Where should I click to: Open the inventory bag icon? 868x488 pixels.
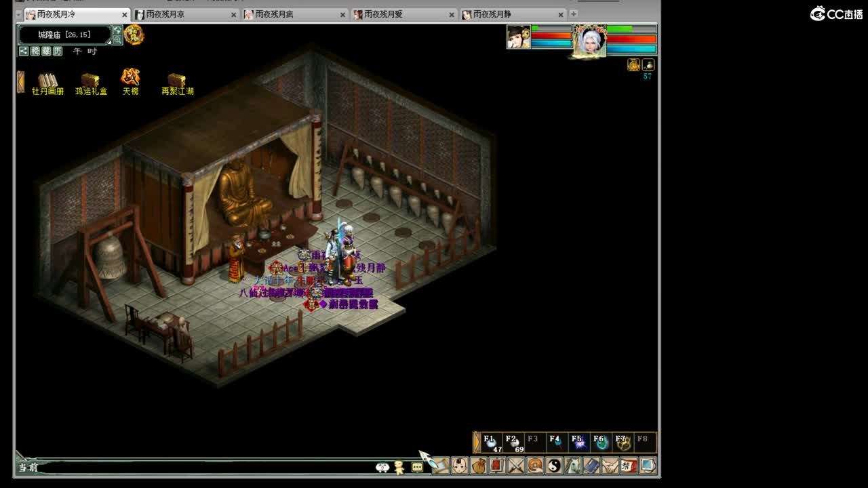pyautogui.click(x=479, y=466)
